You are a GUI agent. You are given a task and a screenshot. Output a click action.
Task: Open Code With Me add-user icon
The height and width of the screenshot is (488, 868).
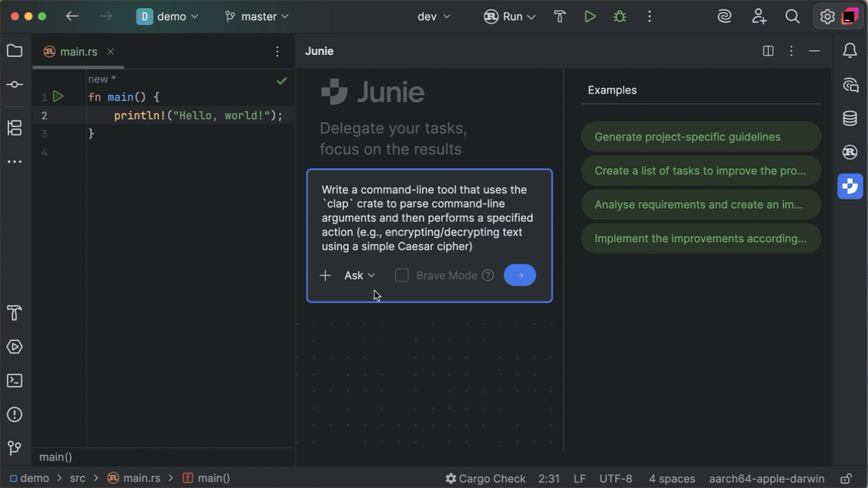[x=759, y=17]
